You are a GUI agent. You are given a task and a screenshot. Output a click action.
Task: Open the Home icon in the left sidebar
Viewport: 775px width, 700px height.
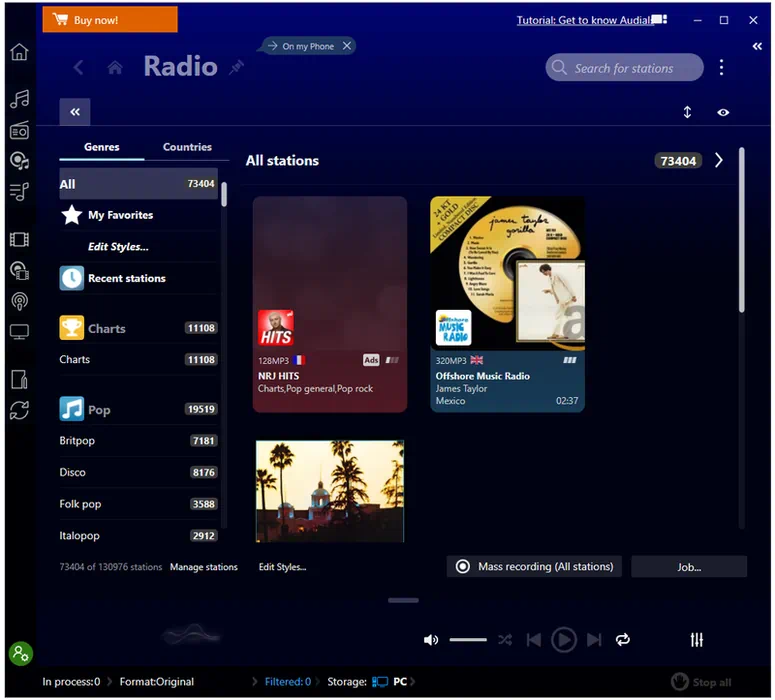[19, 52]
